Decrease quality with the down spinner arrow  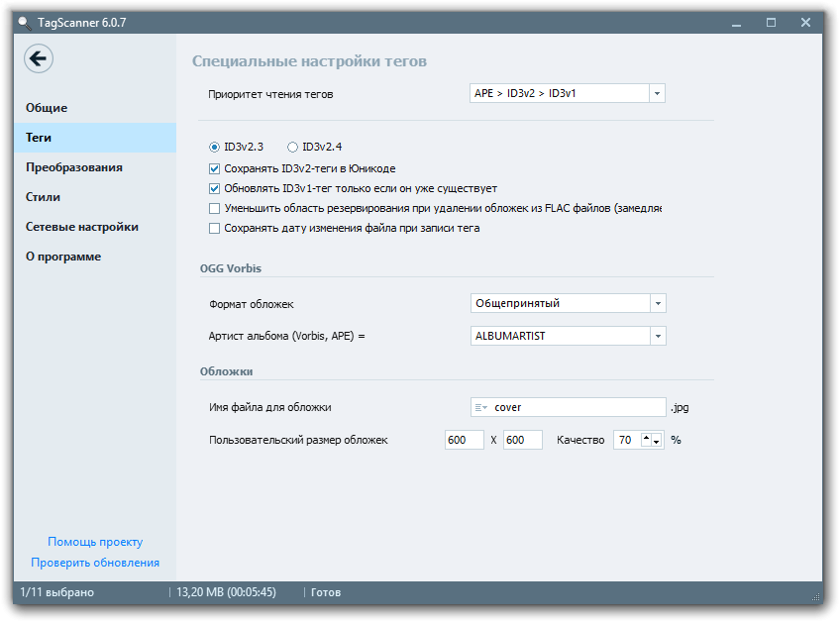656,444
